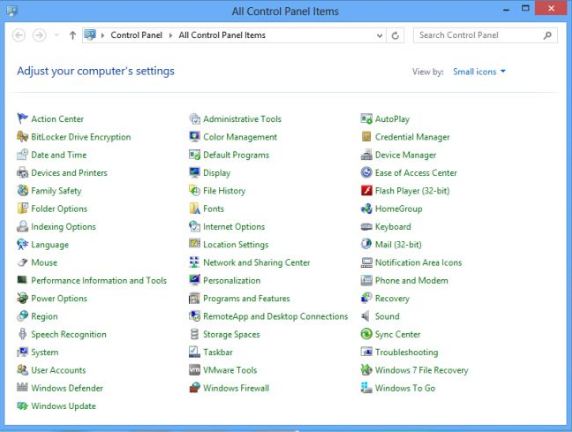The image size is (572, 432).
Task: Click the Windows Firewall icon
Action: (194, 388)
